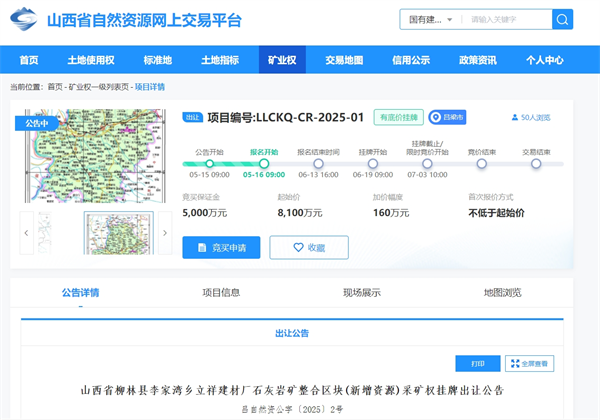Click the search magnifier button
The image size is (600, 420).
563,19
